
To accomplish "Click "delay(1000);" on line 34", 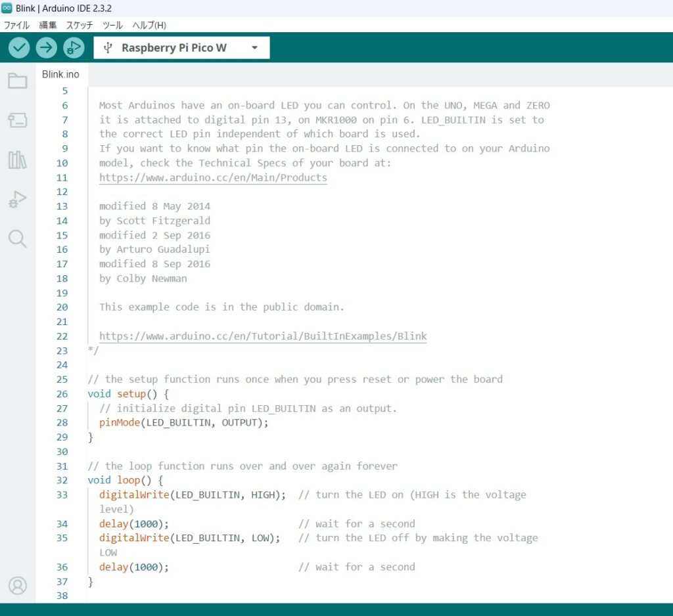I will [134, 524].
